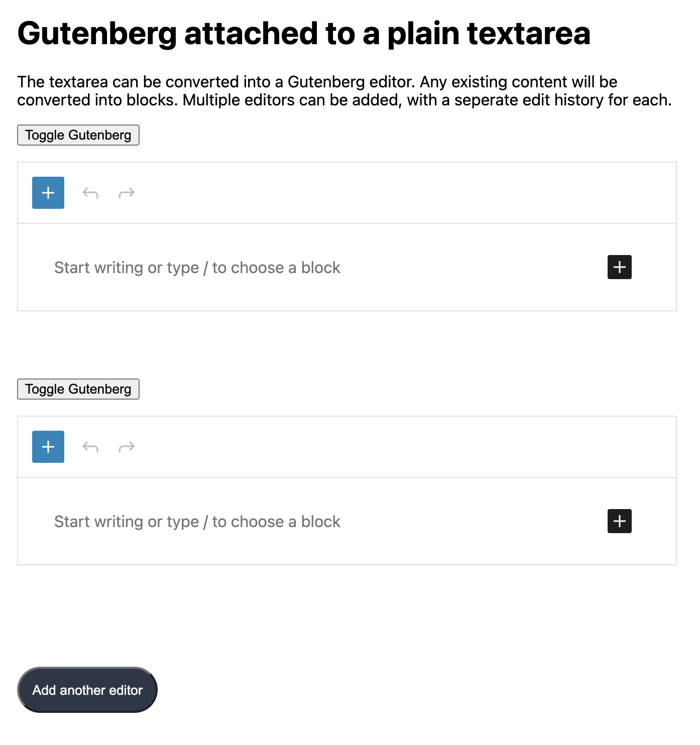This screenshot has height=745, width=700.
Task: Open the first editor's blue block inserter
Action: [48, 193]
